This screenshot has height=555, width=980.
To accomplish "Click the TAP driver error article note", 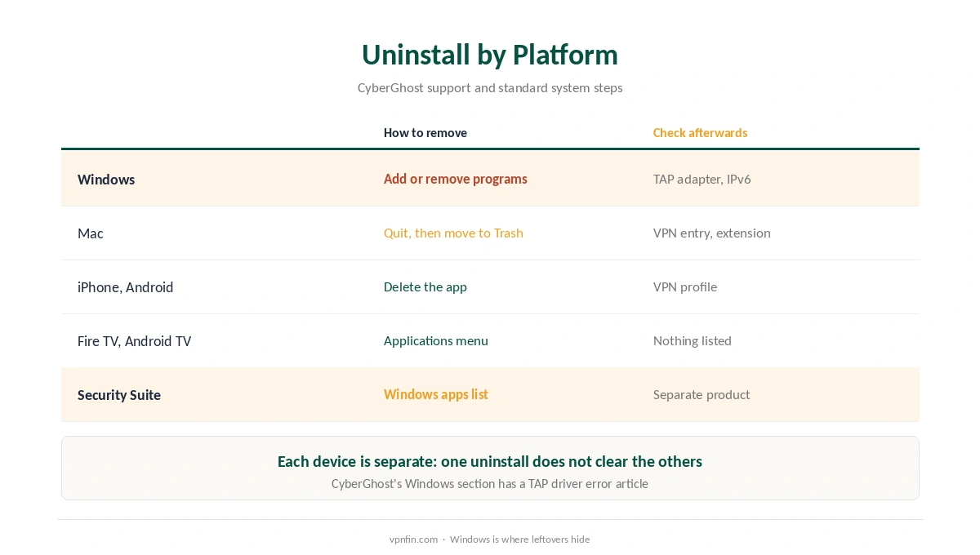I will coord(490,484).
